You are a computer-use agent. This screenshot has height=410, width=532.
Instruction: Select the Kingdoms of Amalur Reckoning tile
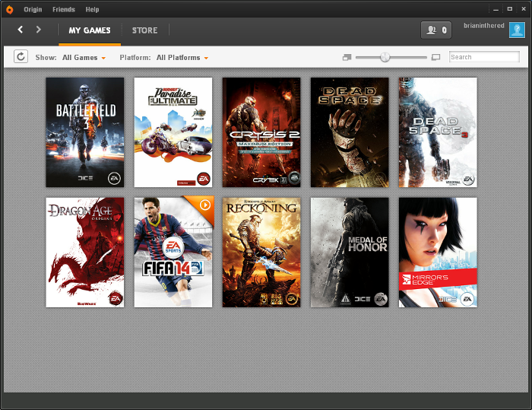pyautogui.click(x=261, y=253)
